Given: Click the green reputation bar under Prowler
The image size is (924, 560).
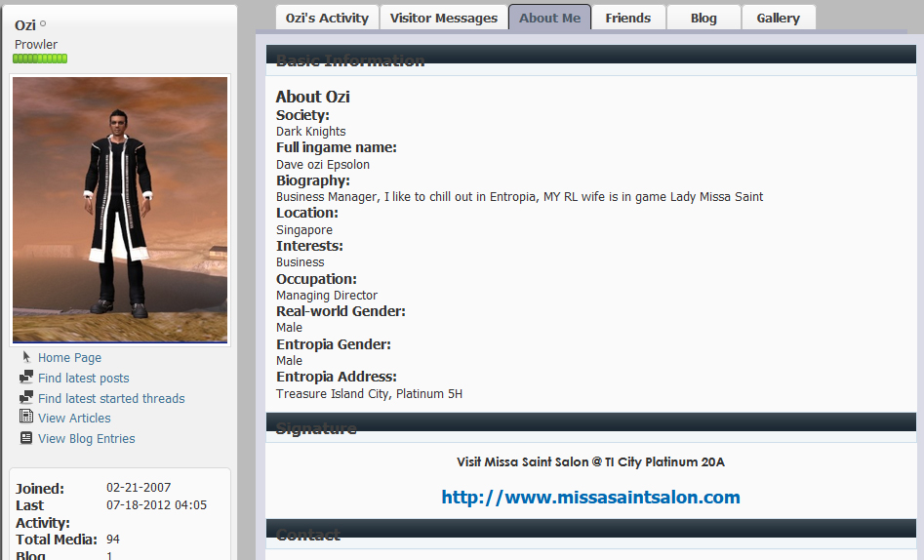Looking at the screenshot, I should point(40,60).
